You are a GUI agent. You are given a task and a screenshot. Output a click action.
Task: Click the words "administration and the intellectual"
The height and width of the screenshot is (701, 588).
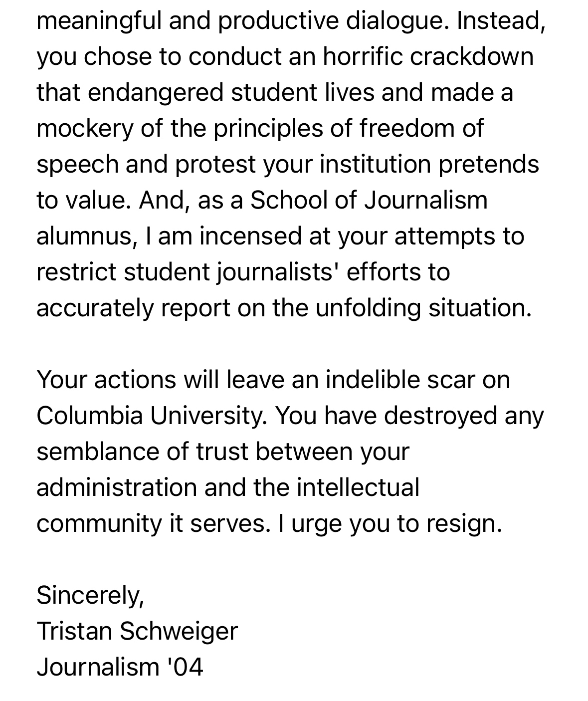tap(228, 487)
